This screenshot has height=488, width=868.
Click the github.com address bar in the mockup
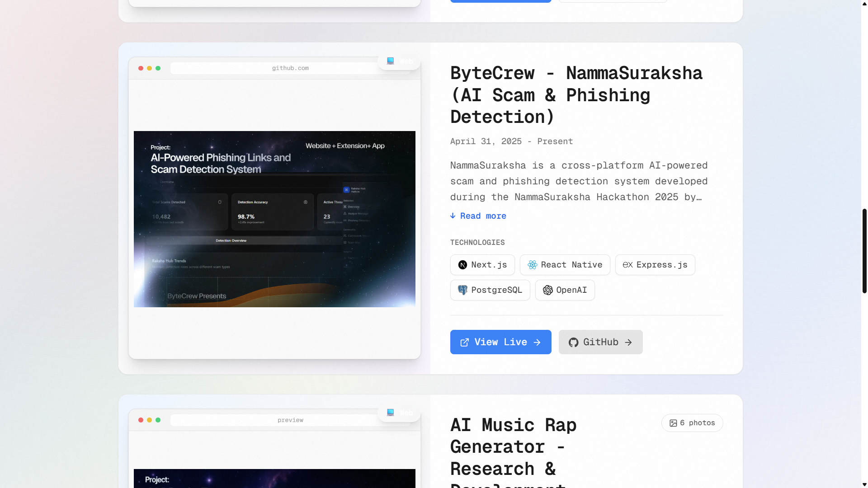click(x=290, y=68)
